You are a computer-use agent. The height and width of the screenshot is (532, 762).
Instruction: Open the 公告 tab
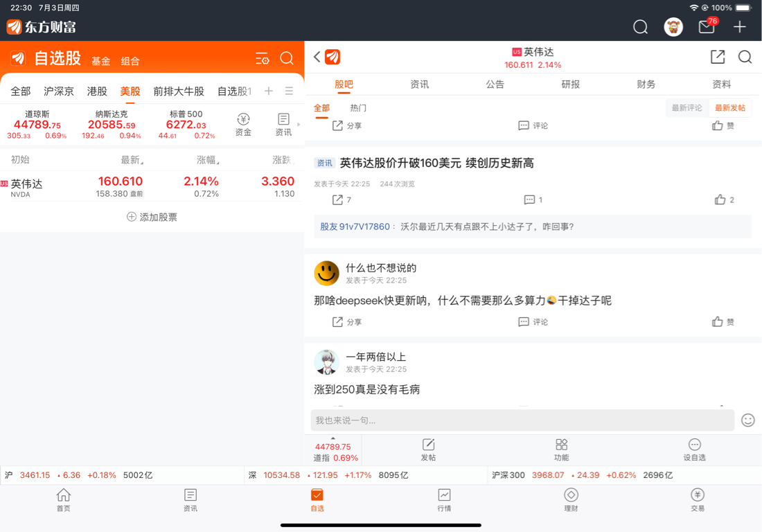495,85
